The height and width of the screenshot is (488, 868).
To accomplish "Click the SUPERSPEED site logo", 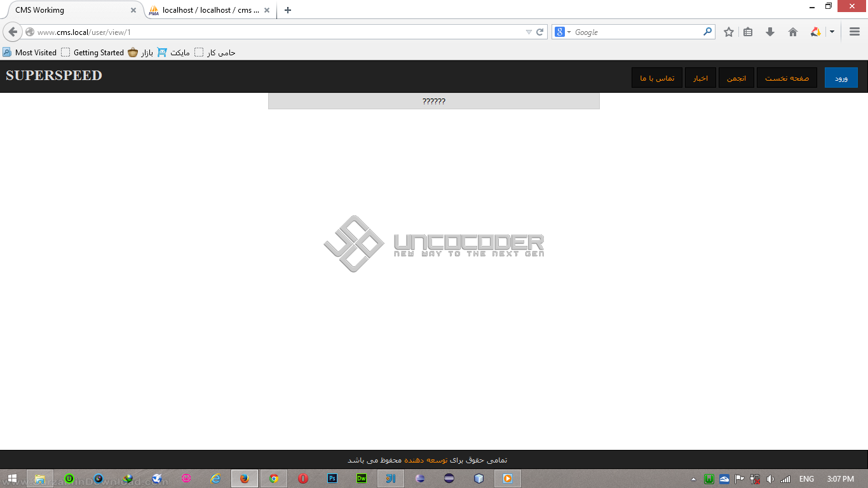I will pos(54,76).
